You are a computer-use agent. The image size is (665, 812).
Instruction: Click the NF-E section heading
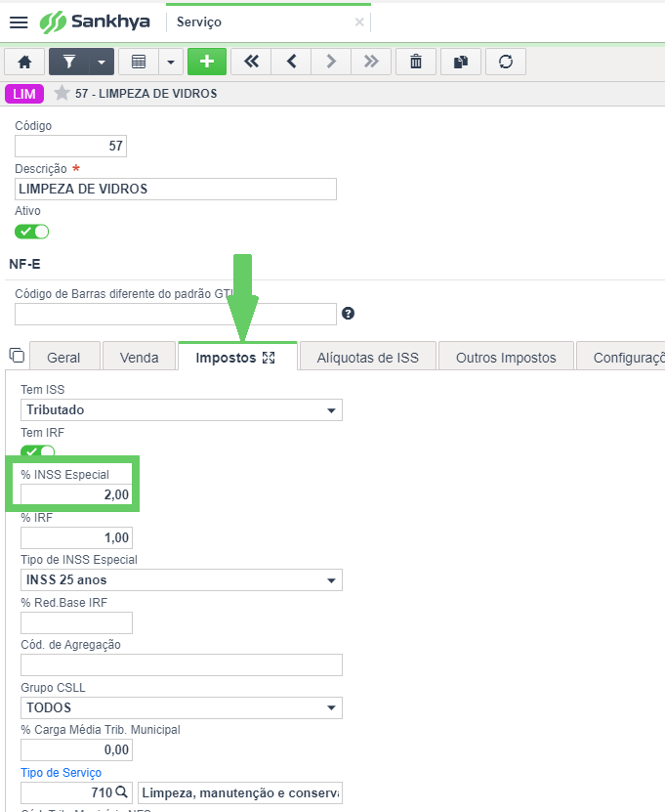pos(24,264)
